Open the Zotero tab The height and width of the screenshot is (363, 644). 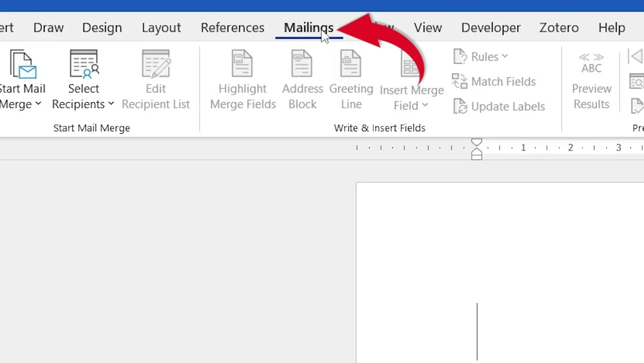click(559, 27)
